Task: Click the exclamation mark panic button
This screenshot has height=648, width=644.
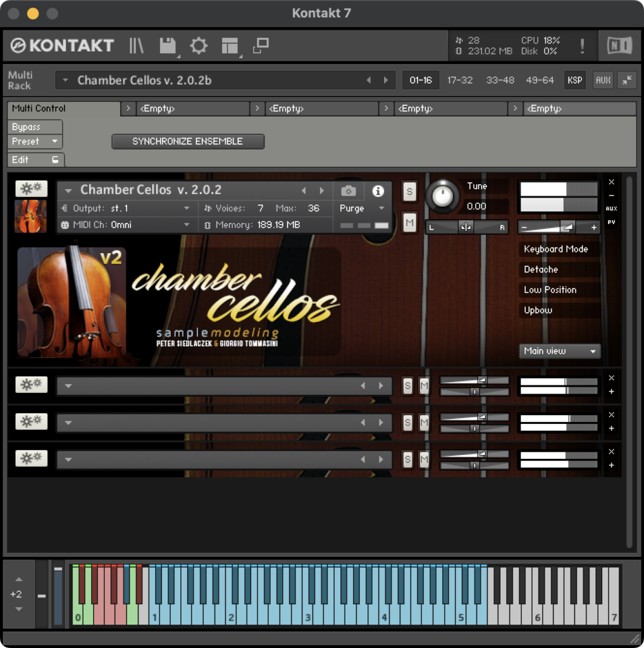Action: coord(582,46)
